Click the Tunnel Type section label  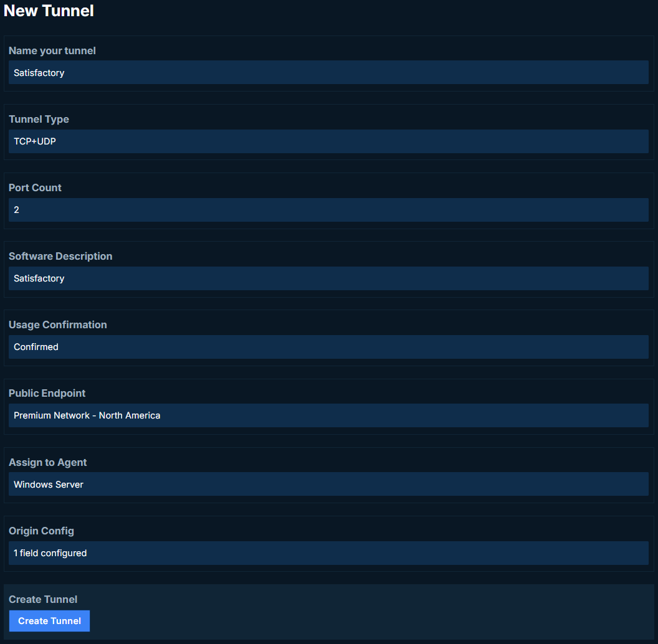click(x=39, y=119)
